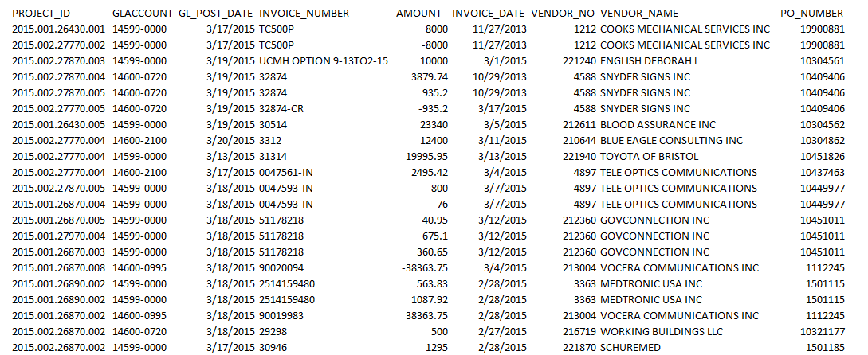Click vendor TOYOTA OF BRISTOL
This screenshot has height=355, width=868.
[x=650, y=157]
